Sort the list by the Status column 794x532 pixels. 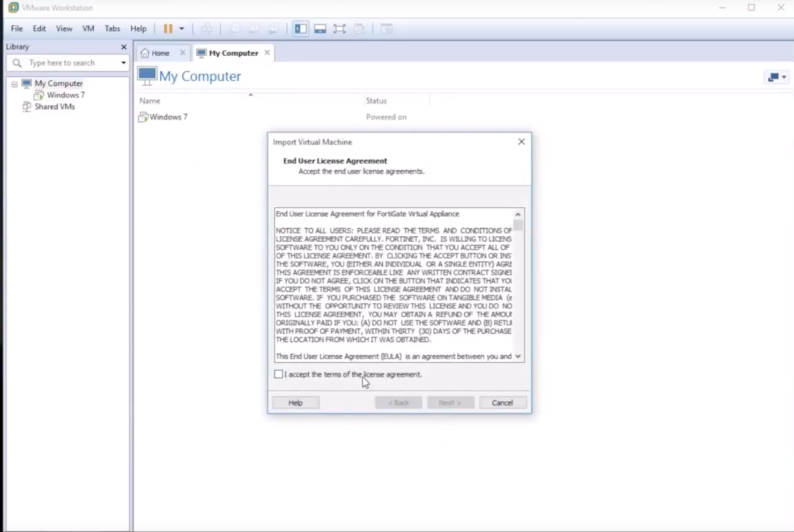[x=376, y=101]
